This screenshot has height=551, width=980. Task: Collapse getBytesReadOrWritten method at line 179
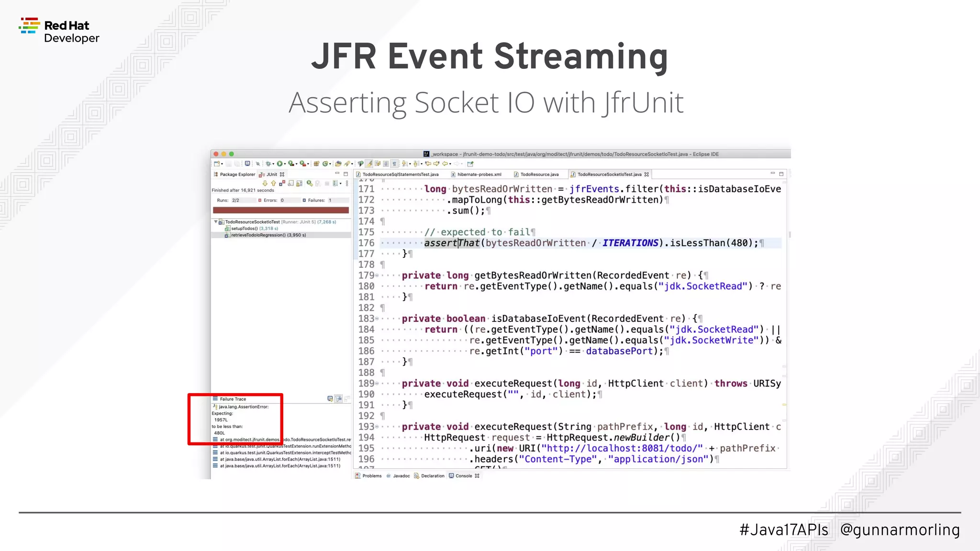[x=377, y=275]
